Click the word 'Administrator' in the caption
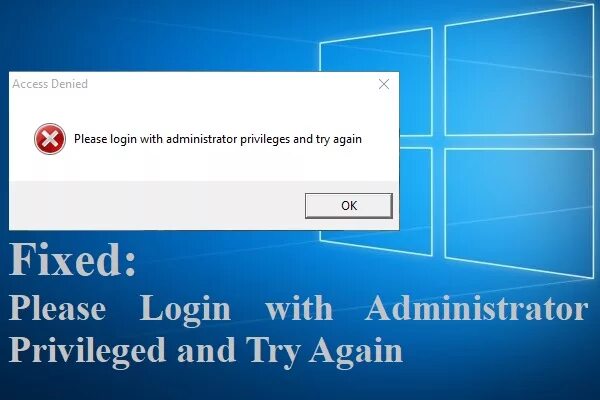 477,308
